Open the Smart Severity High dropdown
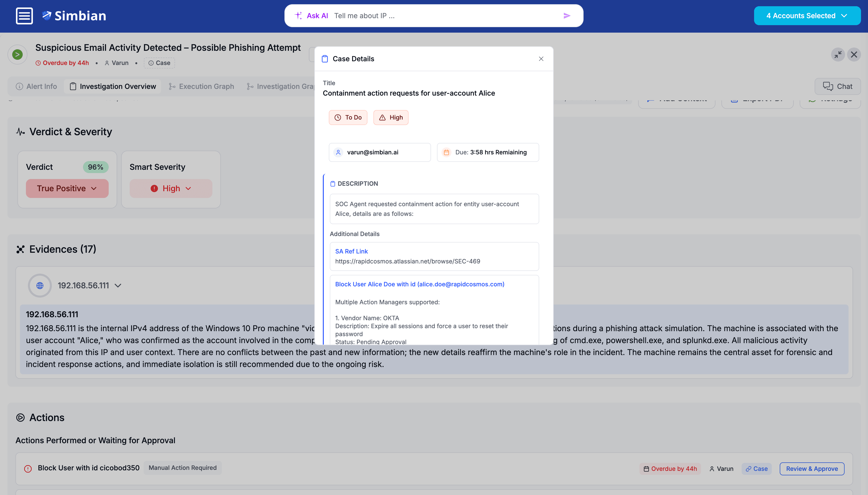This screenshot has height=495, width=868. point(171,188)
